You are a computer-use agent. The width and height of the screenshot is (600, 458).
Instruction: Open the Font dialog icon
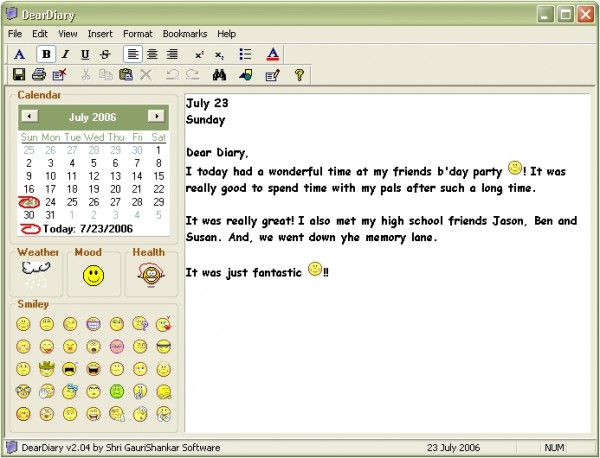tap(20, 54)
